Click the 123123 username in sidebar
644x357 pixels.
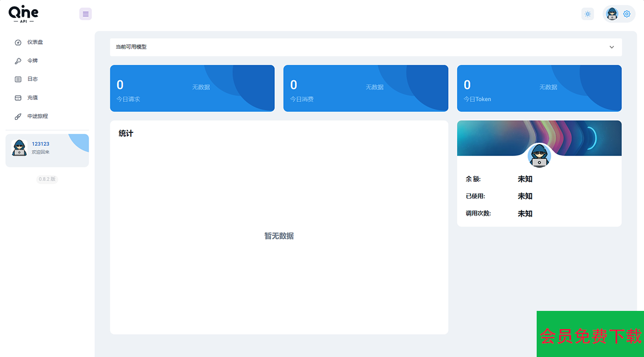(41, 144)
